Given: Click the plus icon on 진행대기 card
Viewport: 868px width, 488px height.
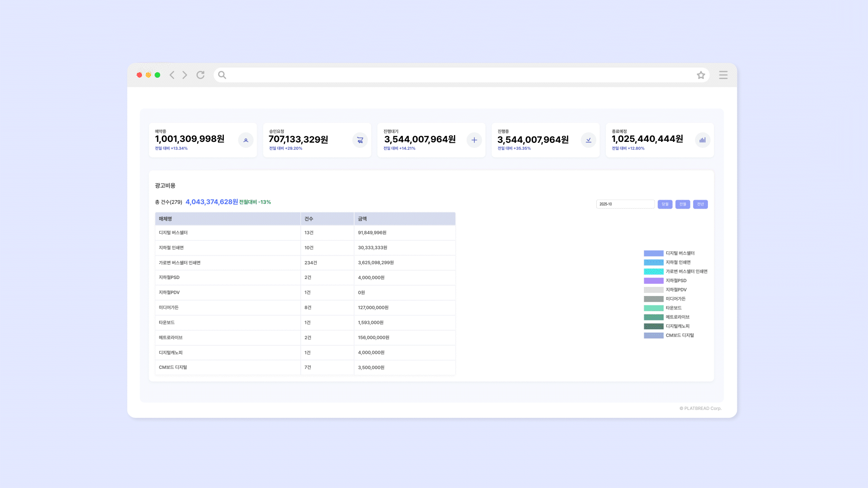Looking at the screenshot, I should [x=474, y=140].
